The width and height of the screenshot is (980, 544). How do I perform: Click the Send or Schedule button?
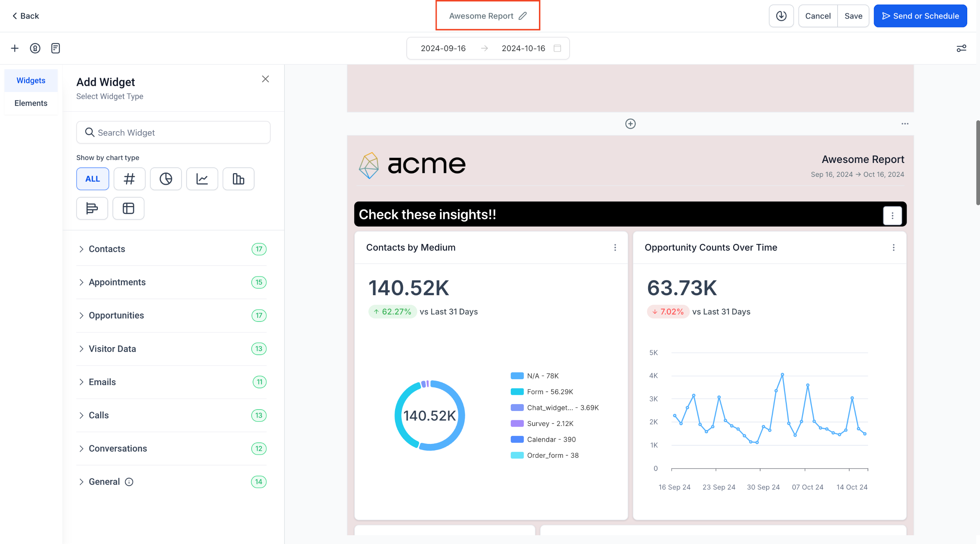[x=920, y=16]
